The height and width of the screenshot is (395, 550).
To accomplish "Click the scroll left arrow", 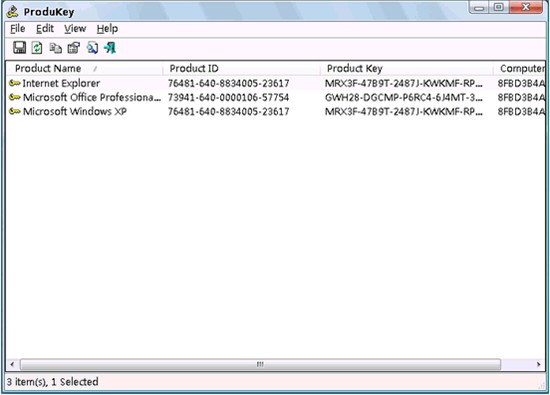I will point(12,364).
